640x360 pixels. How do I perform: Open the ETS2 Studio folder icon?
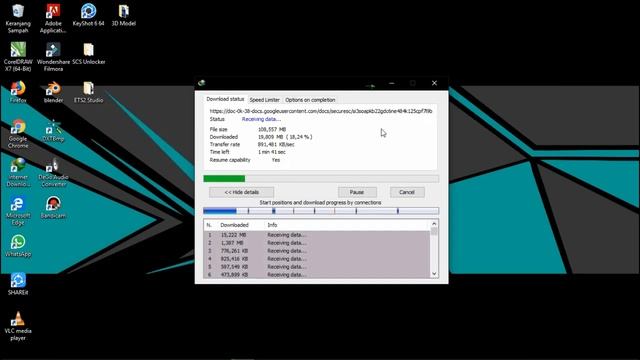89,92
